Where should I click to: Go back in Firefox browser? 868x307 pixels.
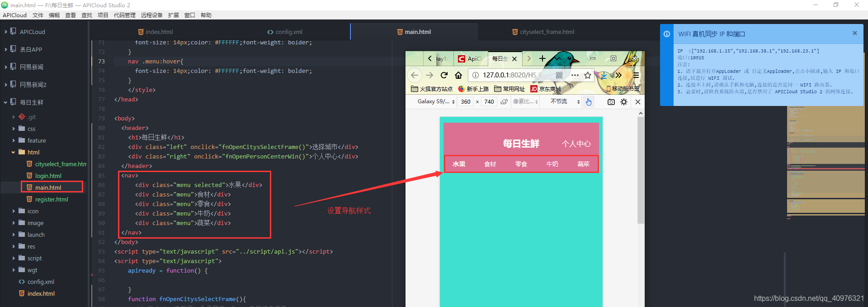point(415,75)
